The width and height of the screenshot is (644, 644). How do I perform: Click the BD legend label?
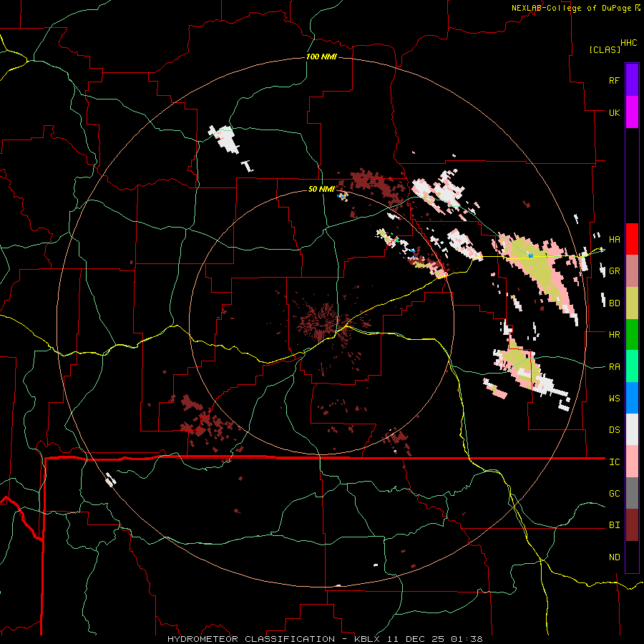click(x=614, y=303)
